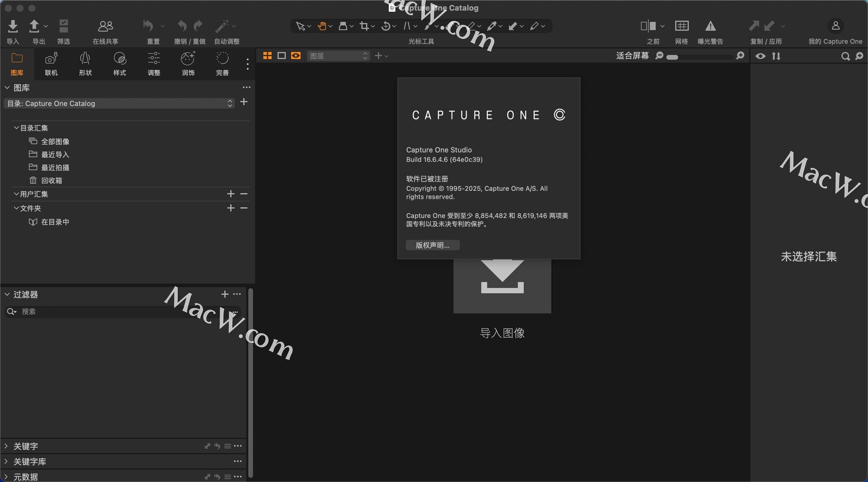This screenshot has height=482, width=868.
Task: Open the Layer (图层) dropdown
Action: pos(338,56)
